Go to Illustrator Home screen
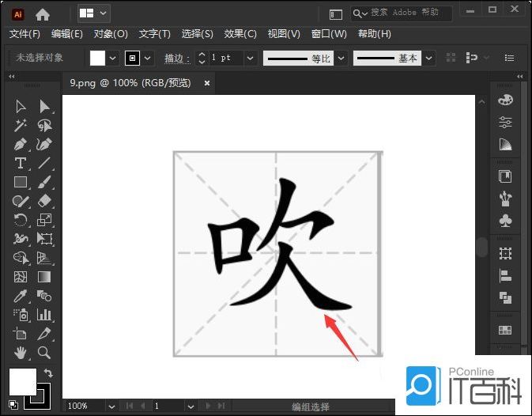 [43, 14]
